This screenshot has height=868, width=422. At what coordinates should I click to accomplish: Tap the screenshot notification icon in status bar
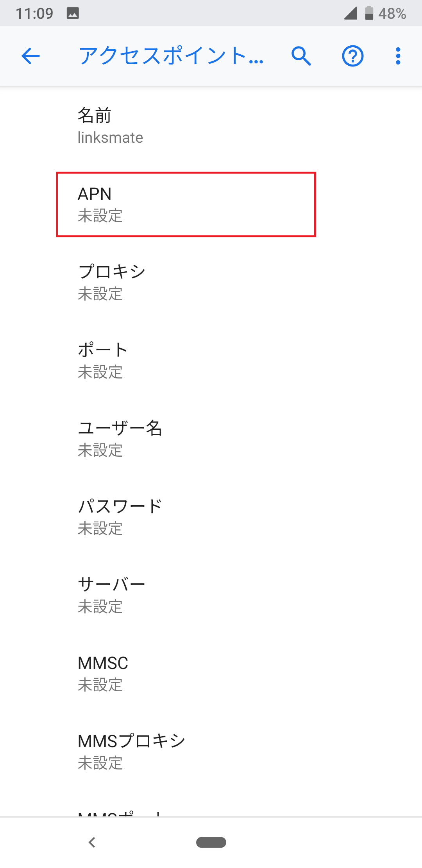point(74,13)
